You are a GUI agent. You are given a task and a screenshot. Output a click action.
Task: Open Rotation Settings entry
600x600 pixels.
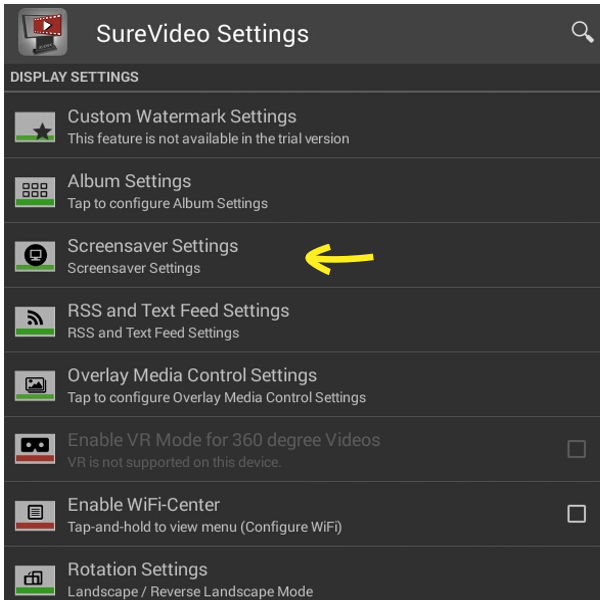tap(302, 573)
